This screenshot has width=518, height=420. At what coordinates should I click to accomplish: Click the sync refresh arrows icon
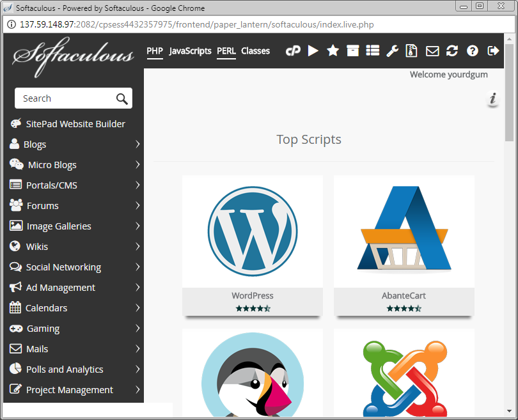click(x=452, y=51)
